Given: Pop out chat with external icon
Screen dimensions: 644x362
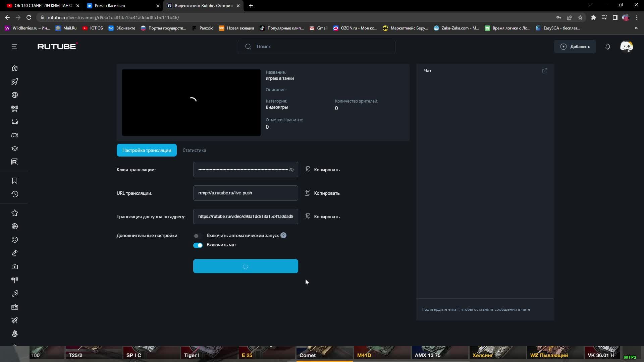Looking at the screenshot, I should 544,71.
